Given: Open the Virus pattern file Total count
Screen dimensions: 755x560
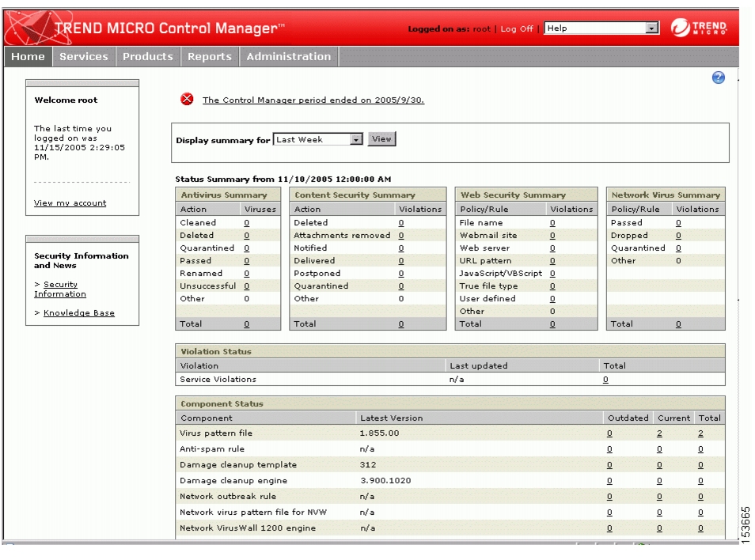Looking at the screenshot, I should click(x=700, y=433).
